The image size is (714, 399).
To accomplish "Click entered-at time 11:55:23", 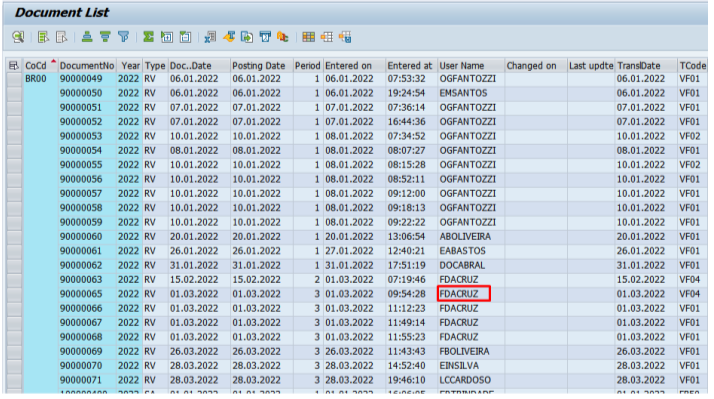I will point(406,337).
